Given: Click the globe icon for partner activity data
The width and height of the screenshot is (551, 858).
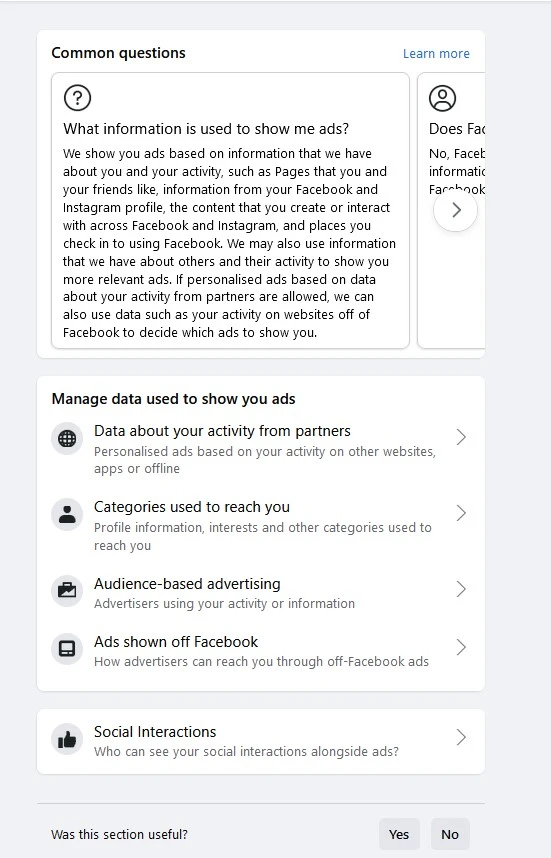Looking at the screenshot, I should (67, 438).
